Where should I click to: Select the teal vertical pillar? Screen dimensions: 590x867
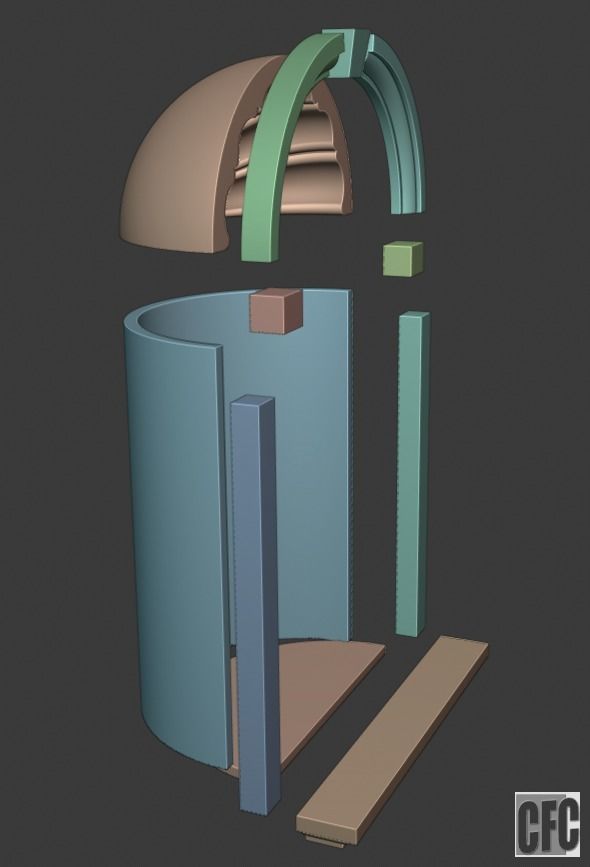click(x=413, y=473)
